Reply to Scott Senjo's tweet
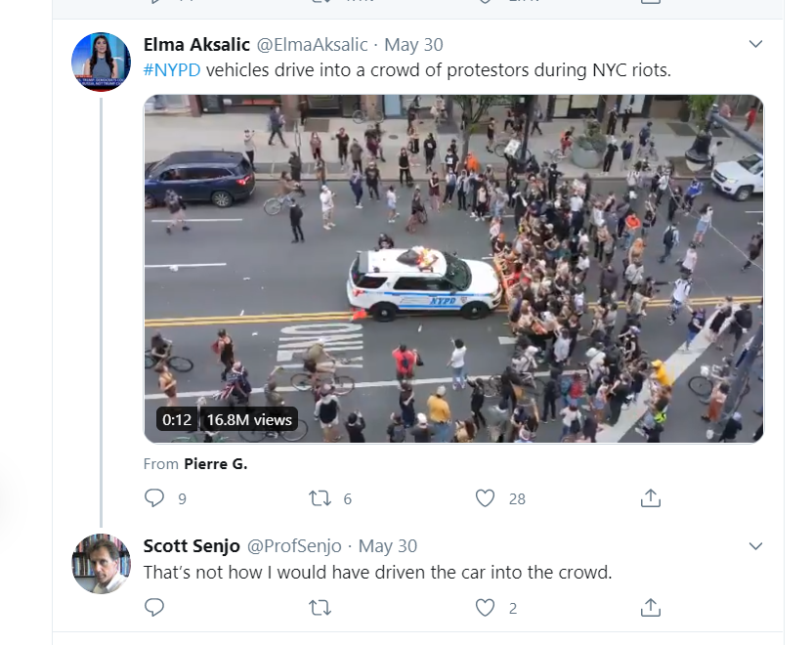The width and height of the screenshot is (812, 645). [154, 607]
